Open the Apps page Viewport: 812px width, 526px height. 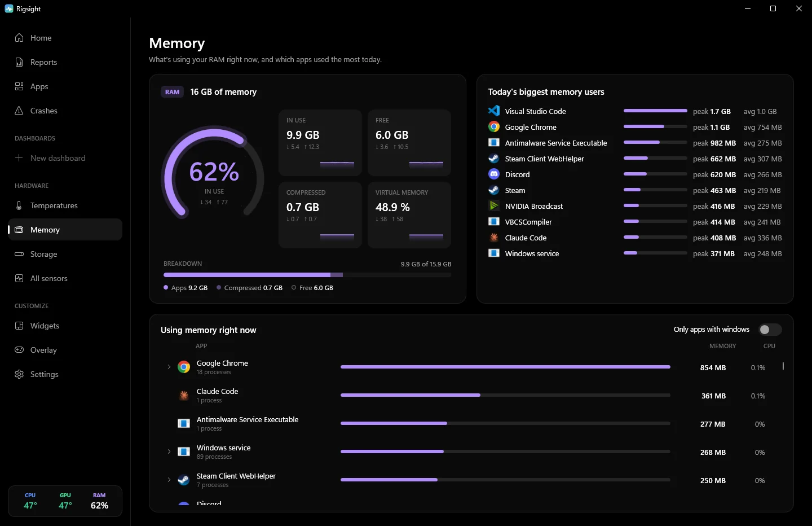[65, 86]
